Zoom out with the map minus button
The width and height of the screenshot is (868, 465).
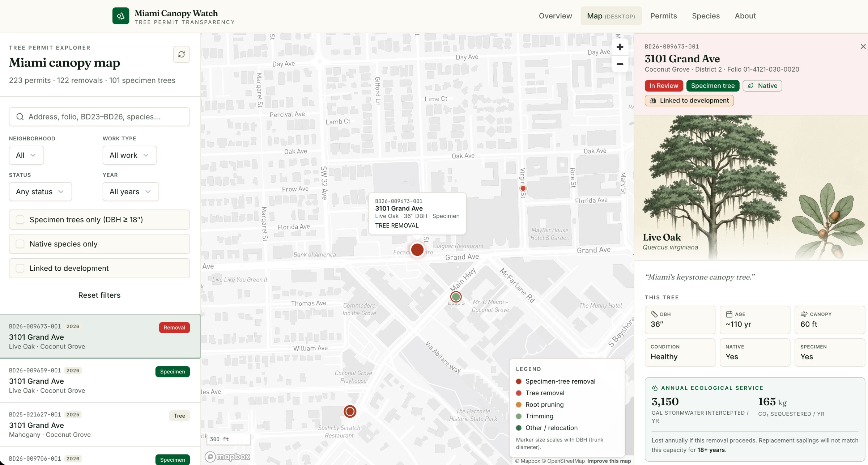620,64
